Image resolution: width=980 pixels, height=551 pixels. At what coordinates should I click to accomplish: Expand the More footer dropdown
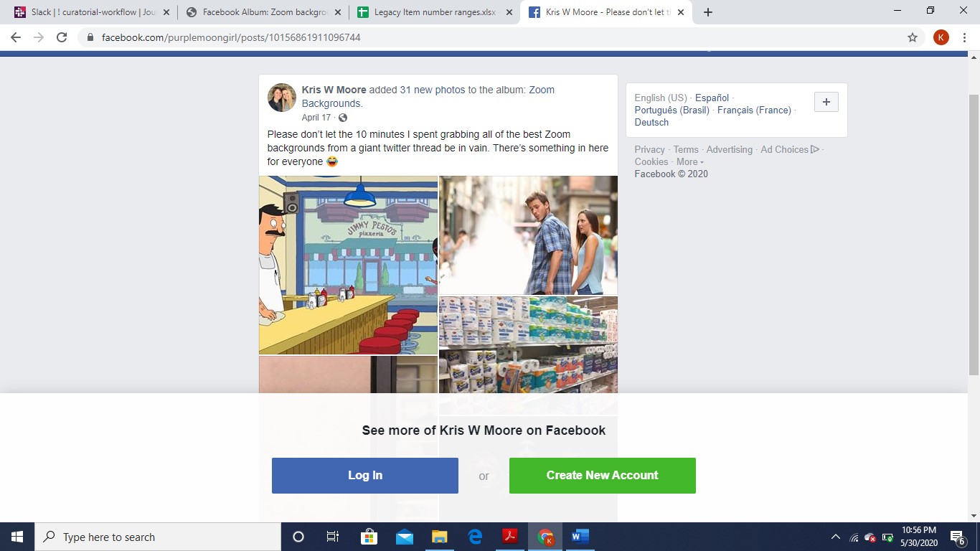[689, 161]
